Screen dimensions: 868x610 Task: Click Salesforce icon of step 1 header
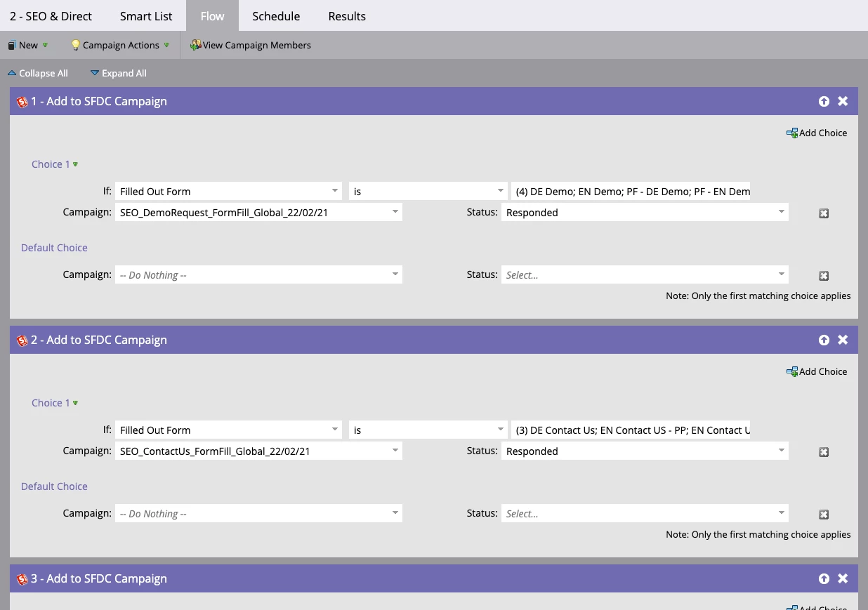coord(22,102)
